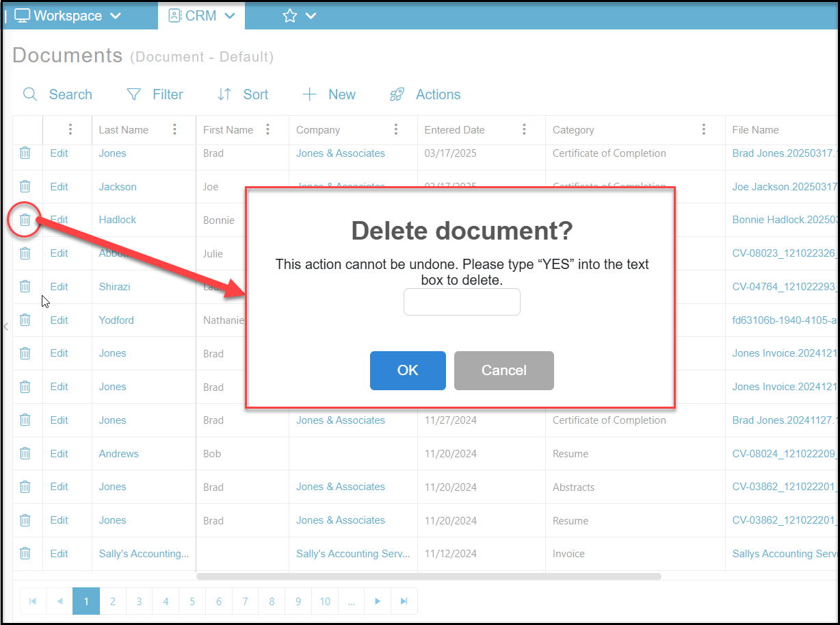Click the confirmation text box in the delete dialog
Image resolution: width=840 pixels, height=625 pixels.
click(462, 302)
